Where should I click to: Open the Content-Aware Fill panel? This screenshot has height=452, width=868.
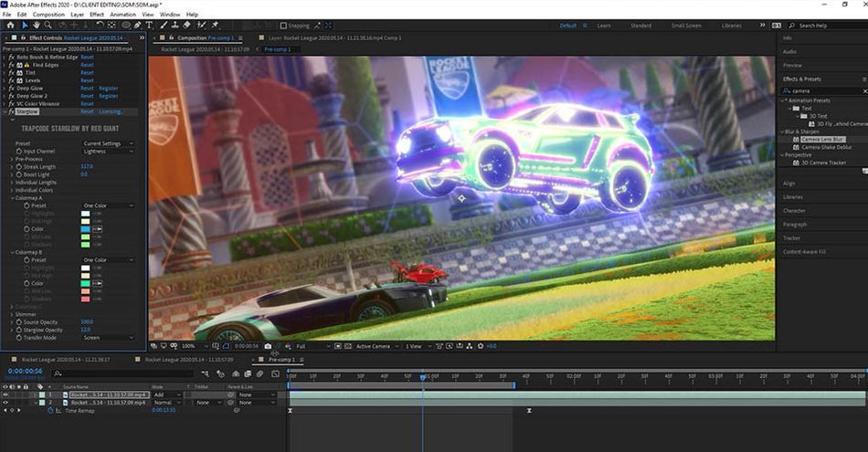[804, 252]
